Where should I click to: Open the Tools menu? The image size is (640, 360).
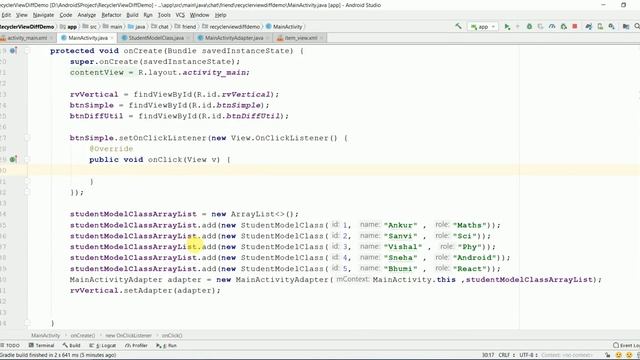(x=164, y=15)
